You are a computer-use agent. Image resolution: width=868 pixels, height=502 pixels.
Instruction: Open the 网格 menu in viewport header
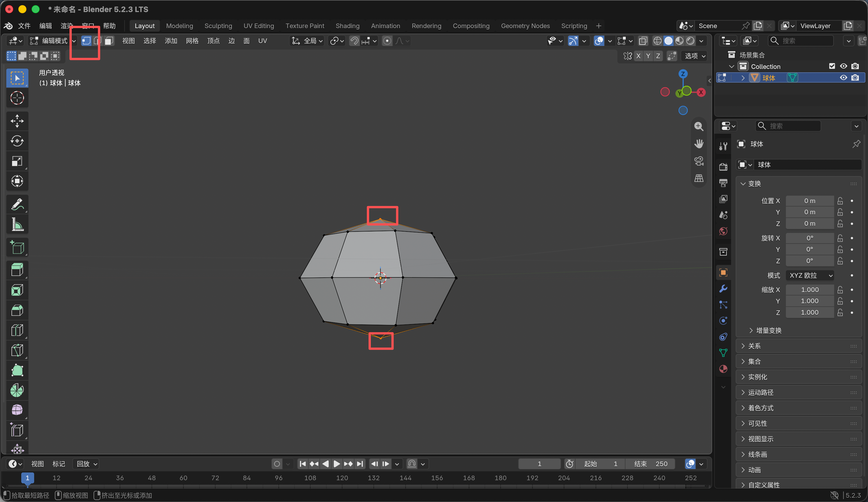(x=192, y=41)
